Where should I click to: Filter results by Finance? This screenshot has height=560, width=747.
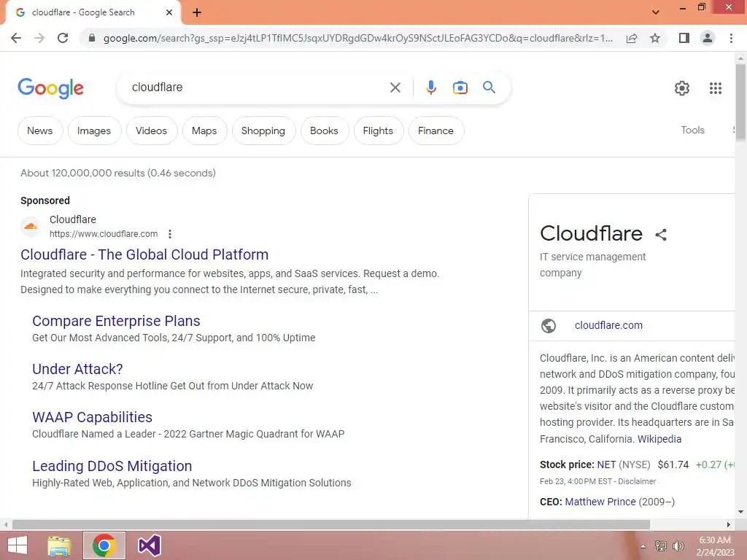436,131
